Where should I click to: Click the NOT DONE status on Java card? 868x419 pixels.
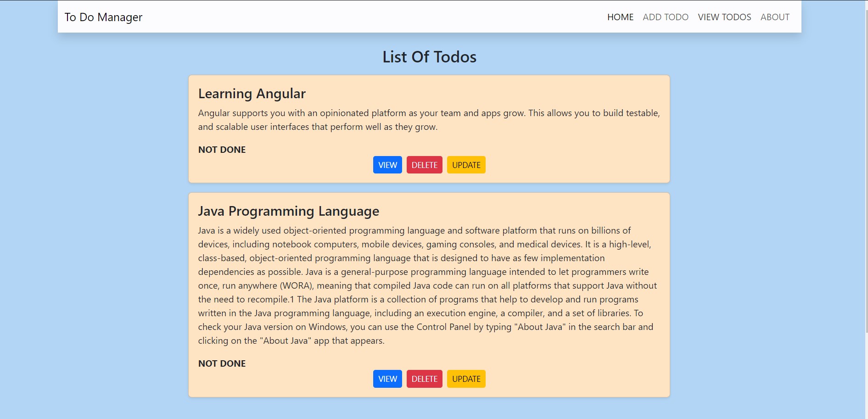(222, 363)
